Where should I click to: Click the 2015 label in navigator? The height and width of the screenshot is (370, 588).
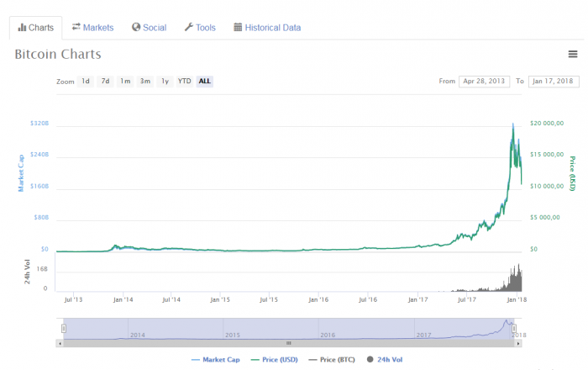point(233,335)
